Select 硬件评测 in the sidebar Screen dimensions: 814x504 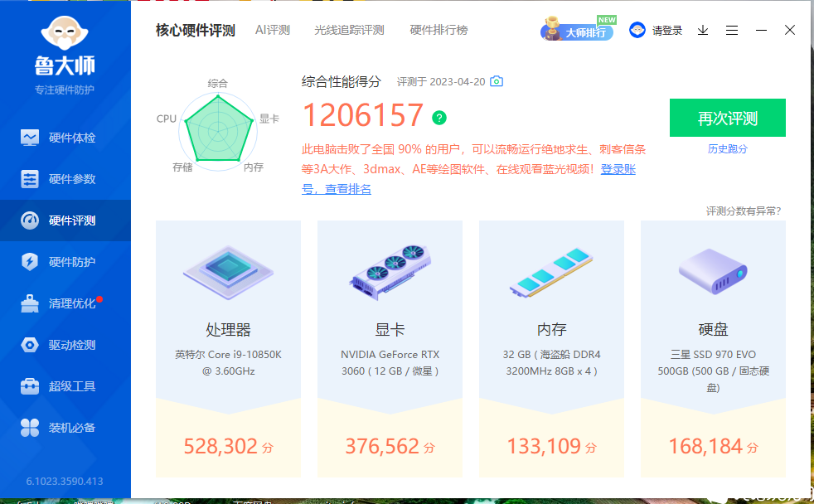[x=65, y=220]
